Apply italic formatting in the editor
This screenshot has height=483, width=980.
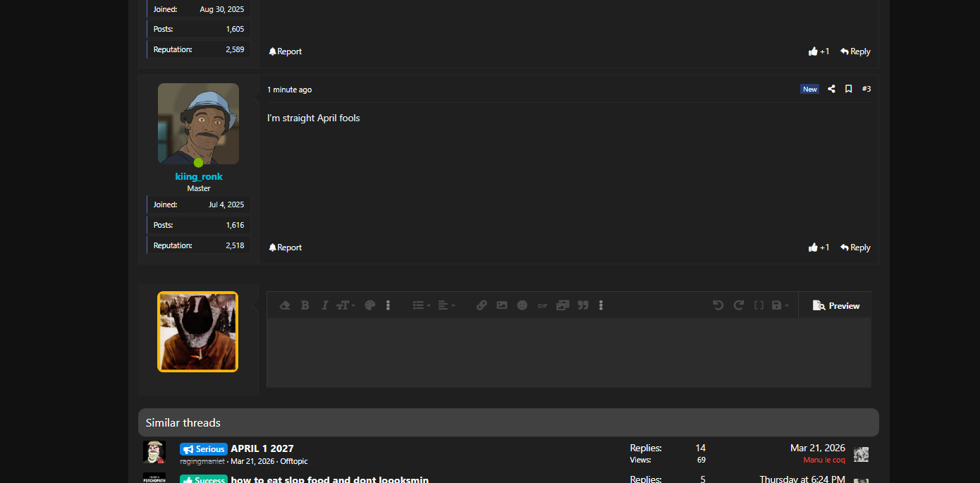pos(324,305)
